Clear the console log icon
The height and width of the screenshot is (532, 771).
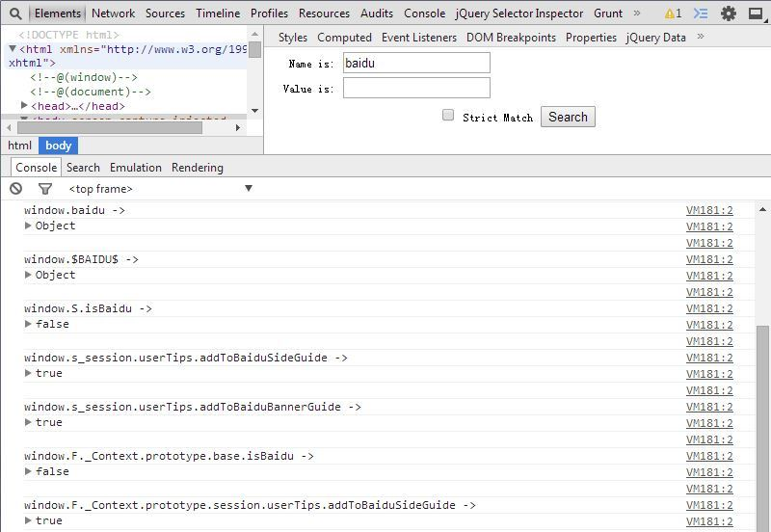point(15,188)
